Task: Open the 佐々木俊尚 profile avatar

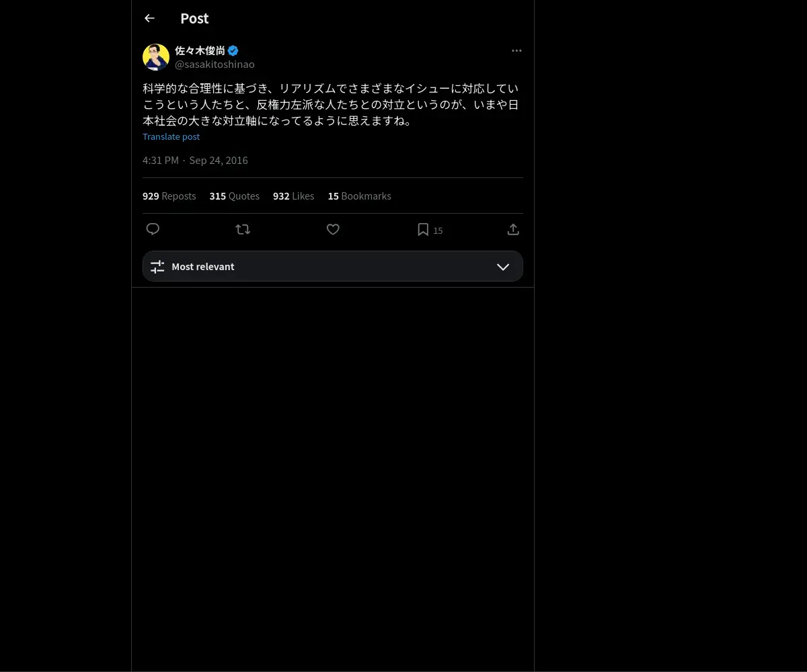Action: click(156, 57)
